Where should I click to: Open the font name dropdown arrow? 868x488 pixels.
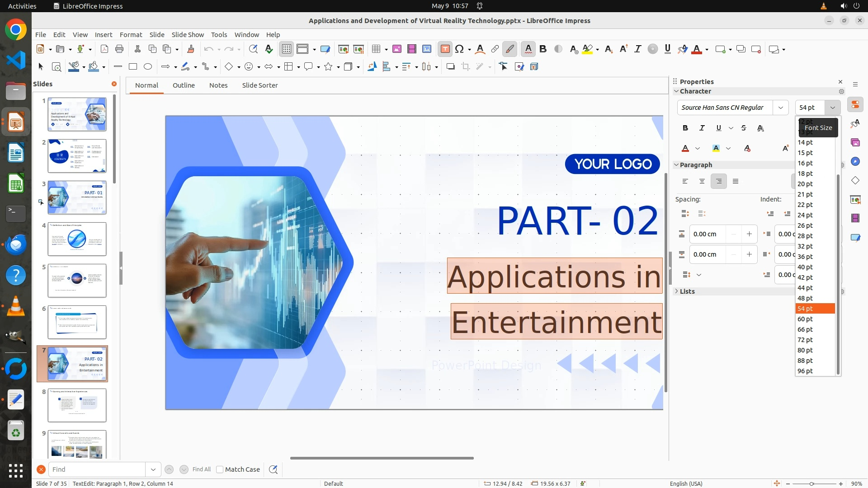click(x=781, y=108)
